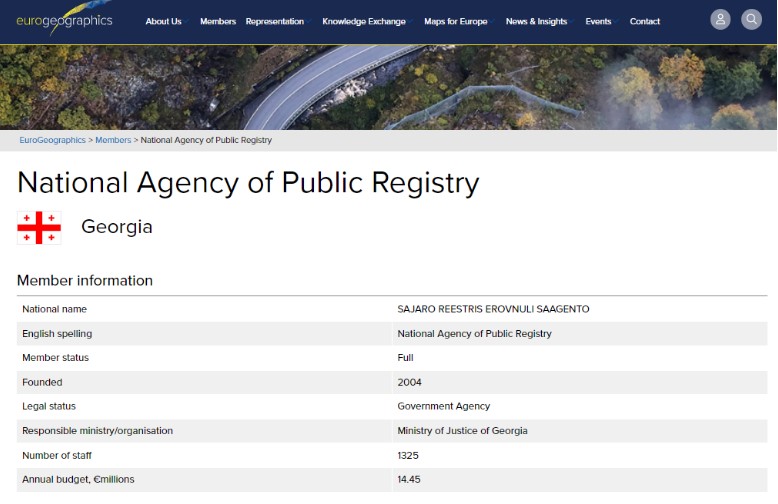Click the member status value 'Full'
The width and height of the screenshot is (778, 504).
tap(405, 358)
